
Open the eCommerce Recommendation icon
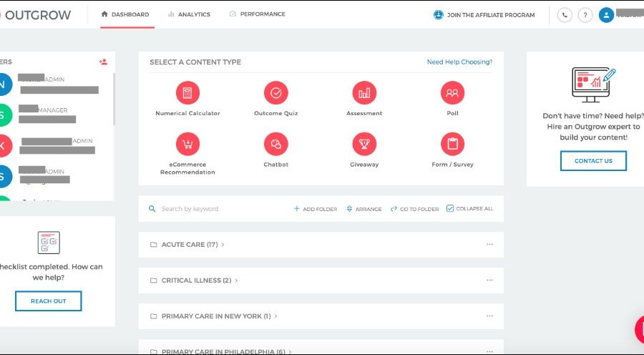pyautogui.click(x=187, y=145)
